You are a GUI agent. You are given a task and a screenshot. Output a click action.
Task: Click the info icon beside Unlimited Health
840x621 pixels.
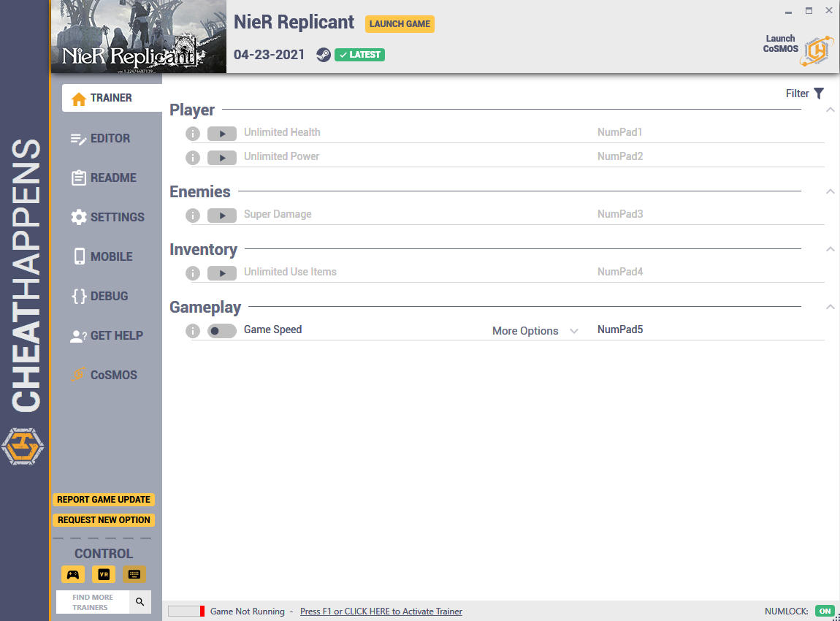[193, 134]
